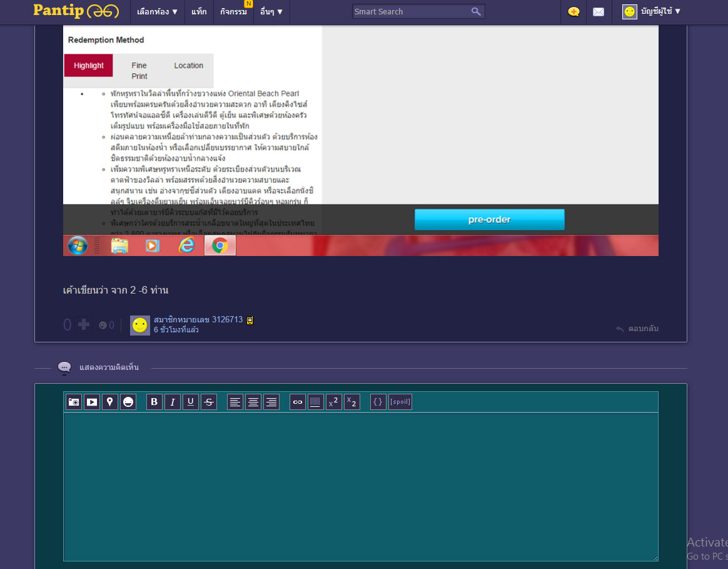Screen dimensions: 728x569
Task: Insert video with play icon
Action: click(92, 402)
